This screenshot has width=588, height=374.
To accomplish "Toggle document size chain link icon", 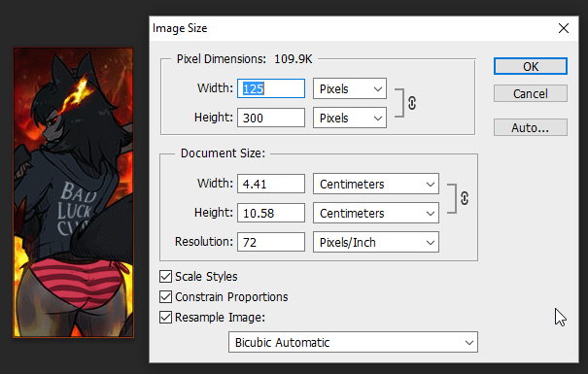I will 465,198.
